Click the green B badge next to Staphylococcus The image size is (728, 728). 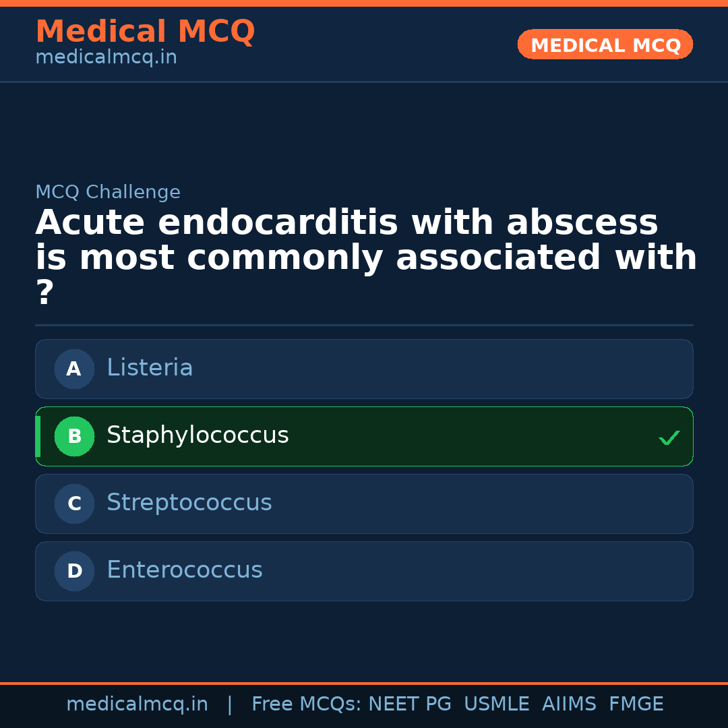(74, 436)
